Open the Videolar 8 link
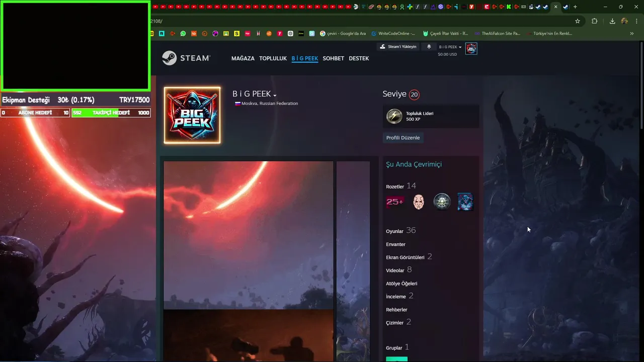644x362 pixels. 399,270
